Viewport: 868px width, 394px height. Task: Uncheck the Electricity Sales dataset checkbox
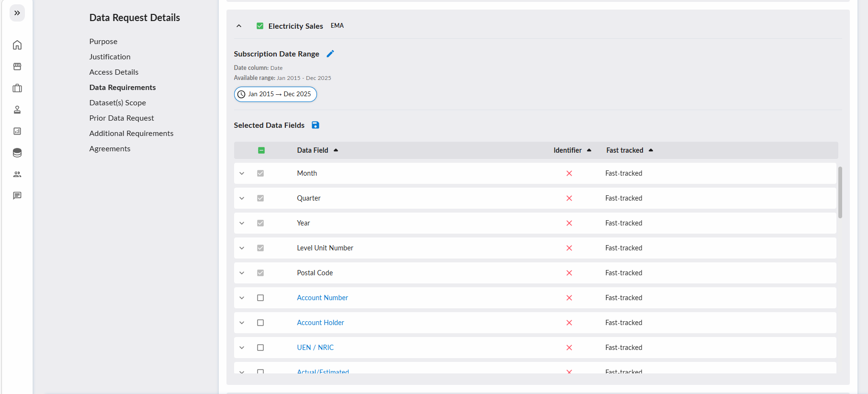[260, 26]
